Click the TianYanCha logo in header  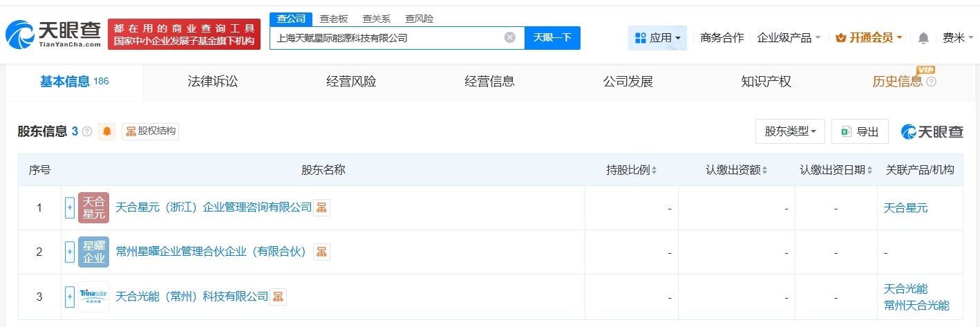click(x=53, y=33)
